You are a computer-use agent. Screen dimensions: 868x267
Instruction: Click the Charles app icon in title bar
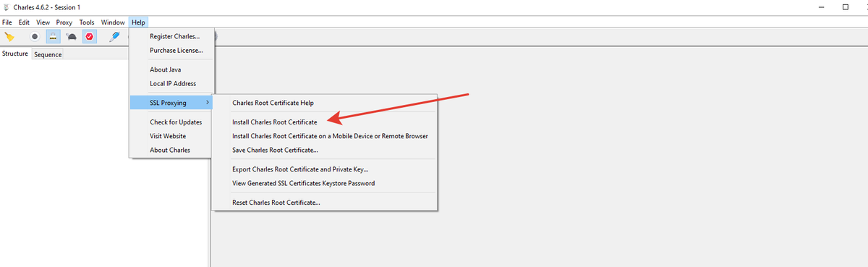(7, 7)
